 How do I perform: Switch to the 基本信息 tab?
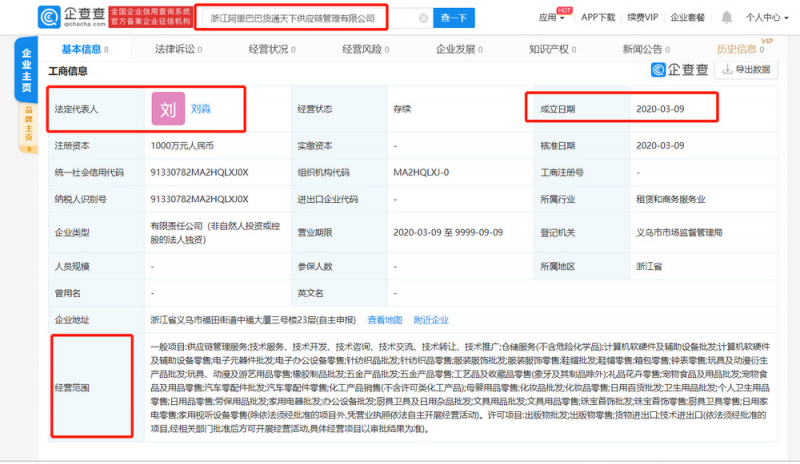point(85,49)
